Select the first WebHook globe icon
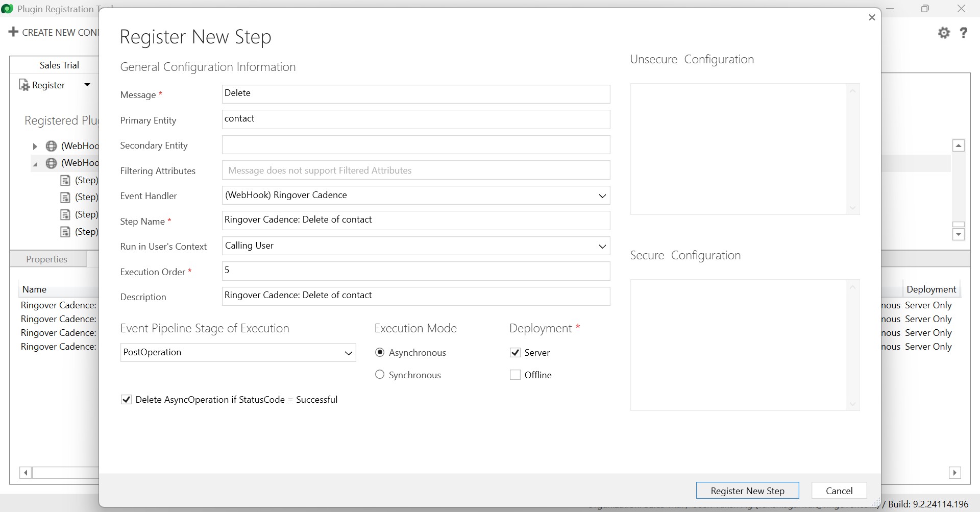This screenshot has height=512, width=980. (51, 146)
